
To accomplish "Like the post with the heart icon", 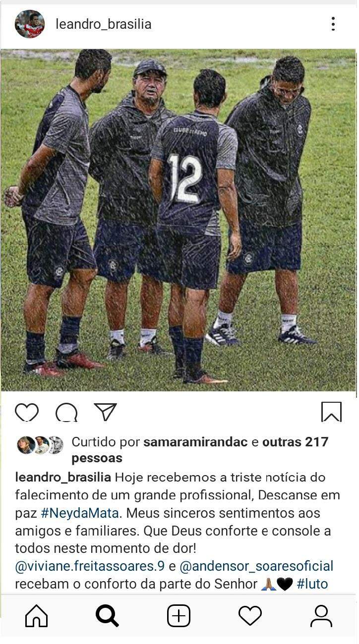I will [27, 412].
